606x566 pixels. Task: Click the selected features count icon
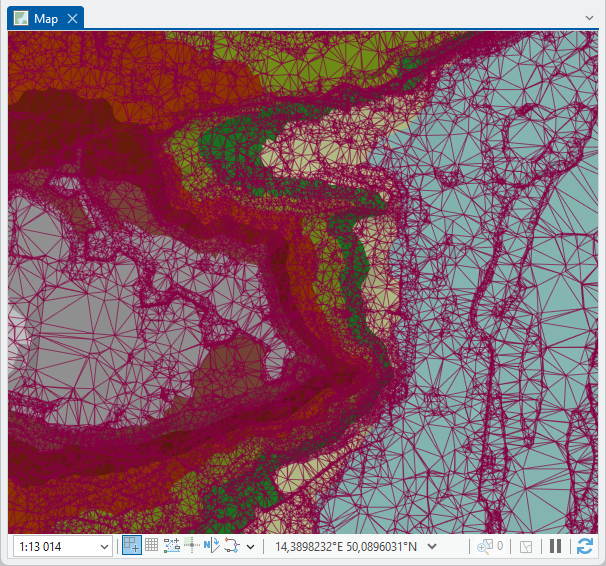click(490, 546)
